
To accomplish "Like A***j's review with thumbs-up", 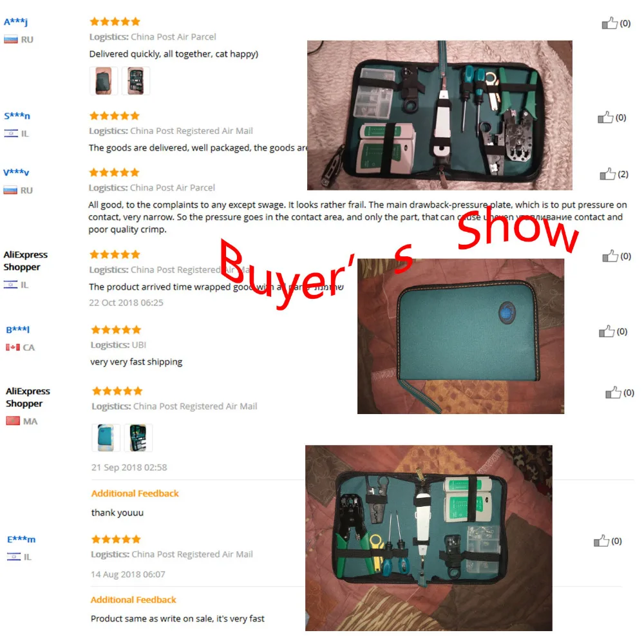I will [x=609, y=23].
